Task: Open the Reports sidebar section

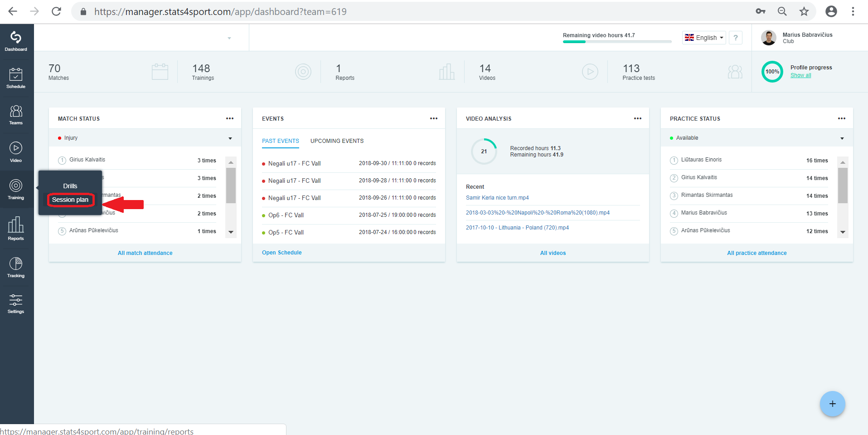Action: pyautogui.click(x=16, y=229)
